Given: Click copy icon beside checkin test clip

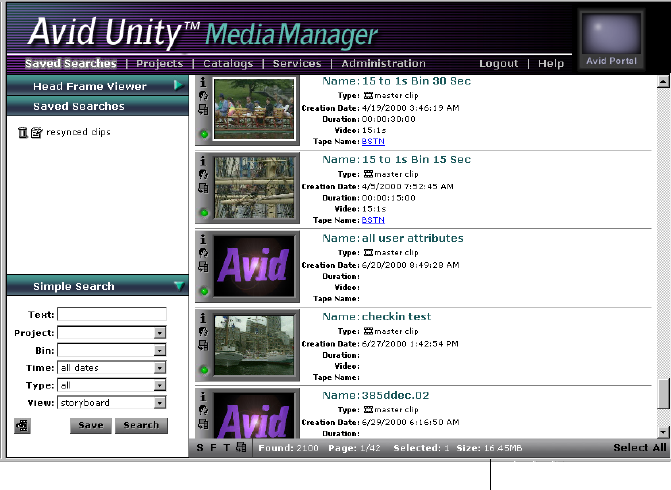Looking at the screenshot, I should coord(203,345).
